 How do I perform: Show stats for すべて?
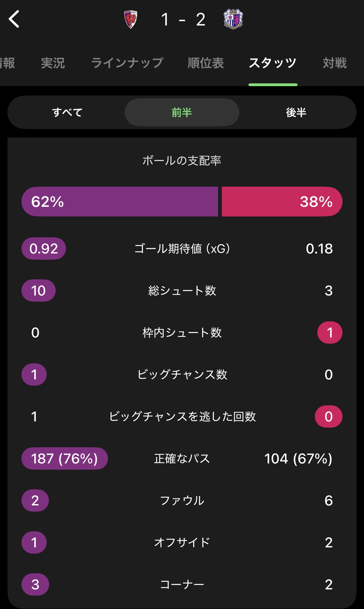[x=67, y=112]
